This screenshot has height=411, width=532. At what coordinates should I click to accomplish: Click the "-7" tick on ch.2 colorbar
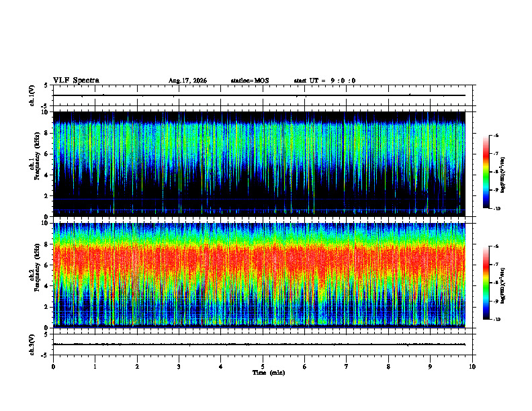coord(495,265)
